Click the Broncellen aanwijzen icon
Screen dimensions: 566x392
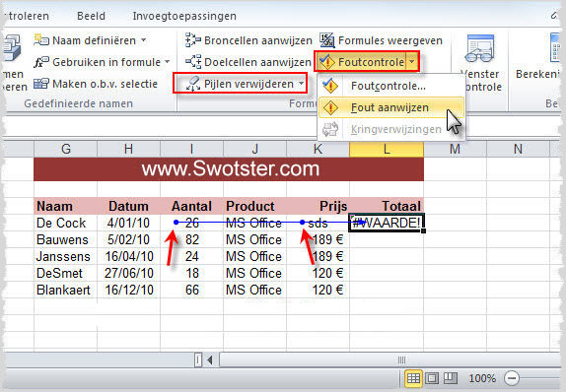point(192,40)
